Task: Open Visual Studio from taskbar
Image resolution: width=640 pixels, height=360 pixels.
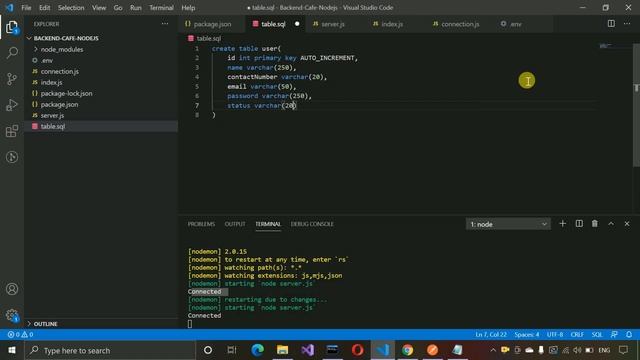Action: click(307, 350)
